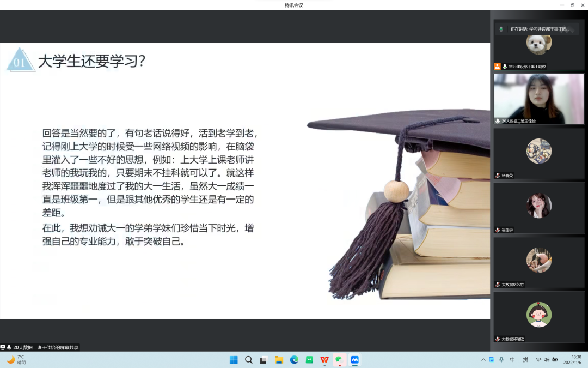Viewport: 588px width, 368px height.
Task: Click the weather widget showing 7°C
Action: [x=16, y=360]
